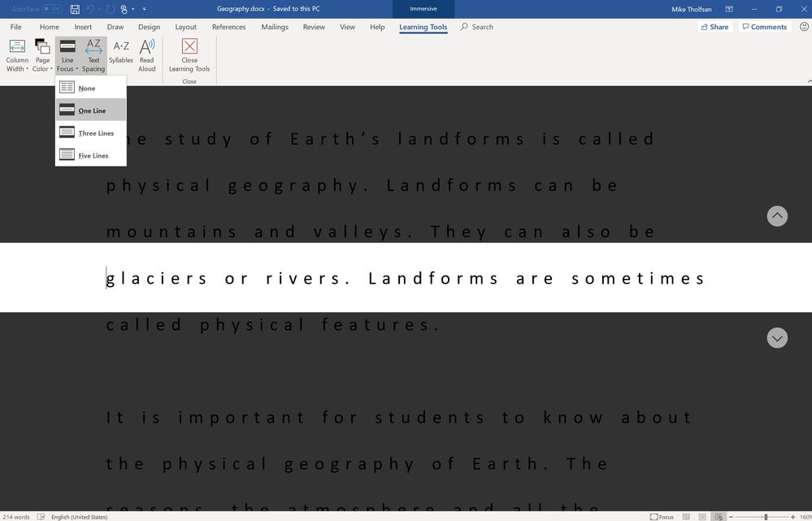The height and width of the screenshot is (521, 812).
Task: Click the Search box in ribbon
Action: point(476,27)
